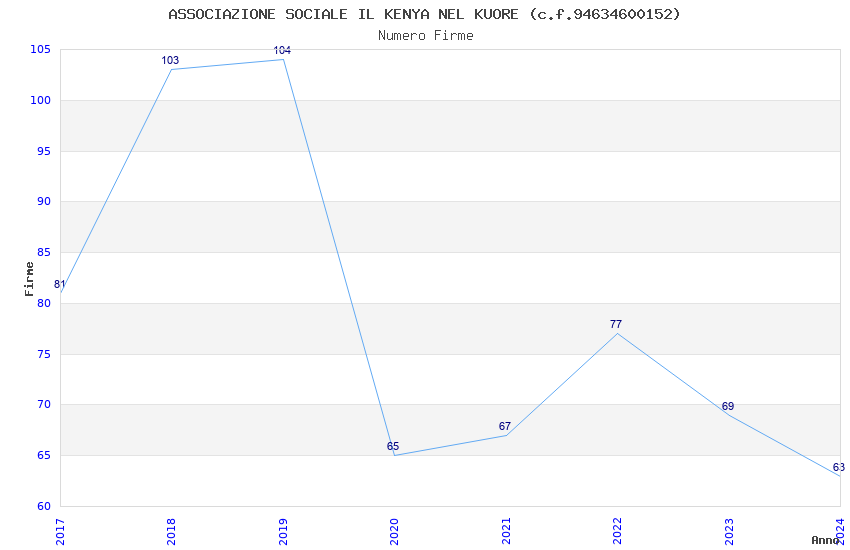The image size is (850, 550).
Task: Click the 105 value on the y-axis
Action: (41, 49)
